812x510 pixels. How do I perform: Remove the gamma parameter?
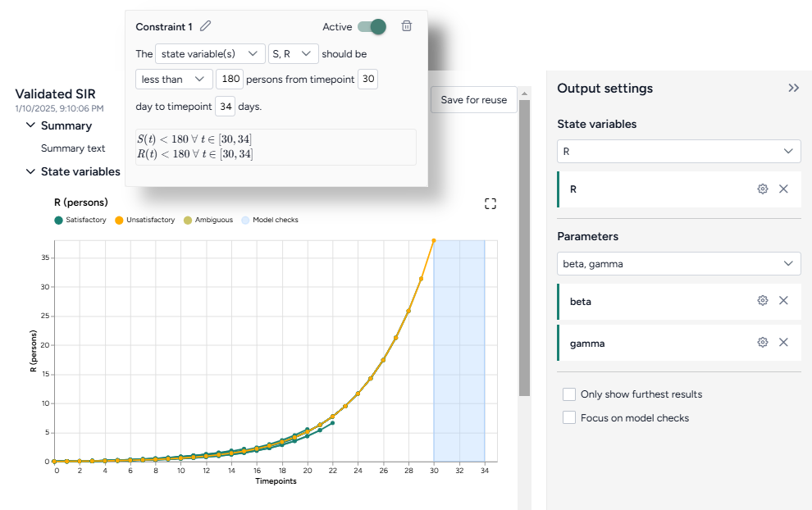783,343
